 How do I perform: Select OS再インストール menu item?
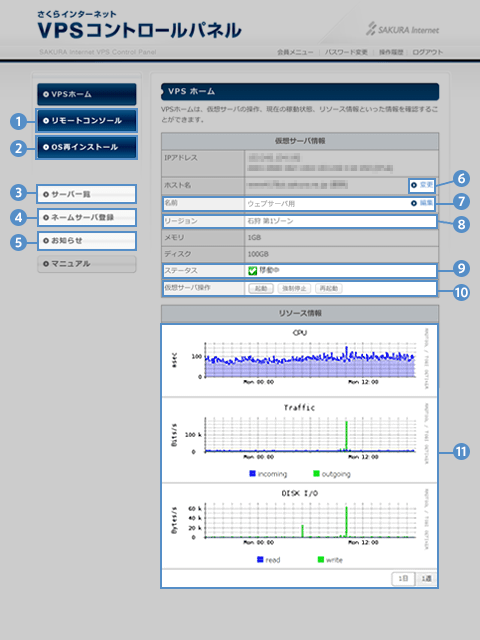[87, 147]
